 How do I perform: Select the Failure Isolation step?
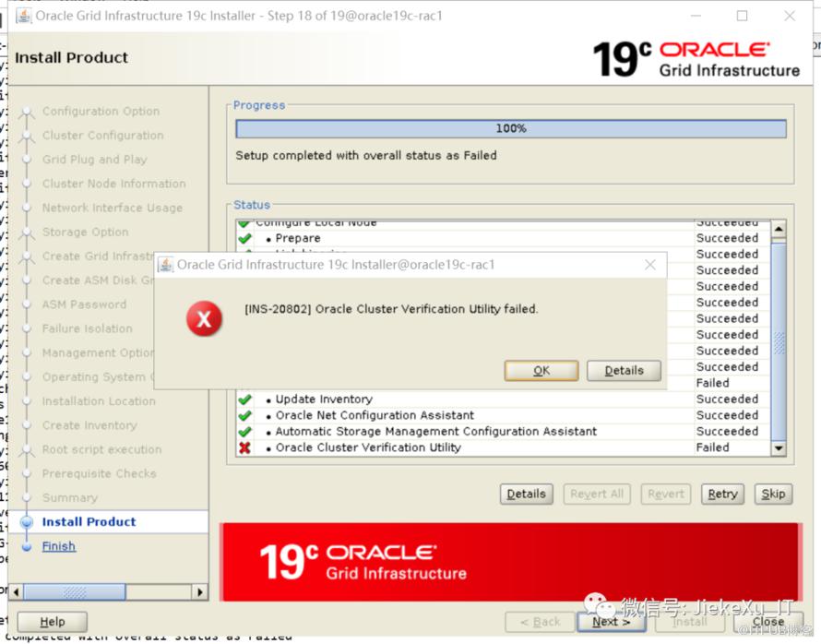(x=87, y=328)
